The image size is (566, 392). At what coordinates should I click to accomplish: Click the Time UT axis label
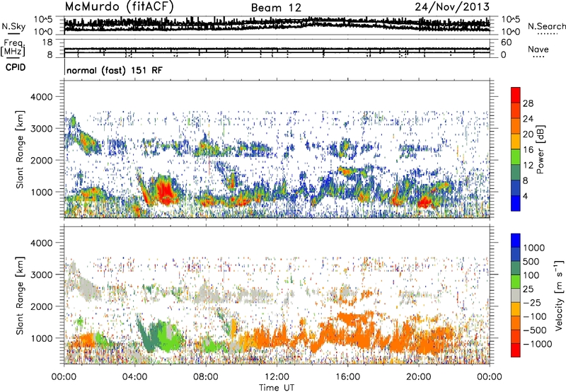pyautogui.click(x=277, y=388)
